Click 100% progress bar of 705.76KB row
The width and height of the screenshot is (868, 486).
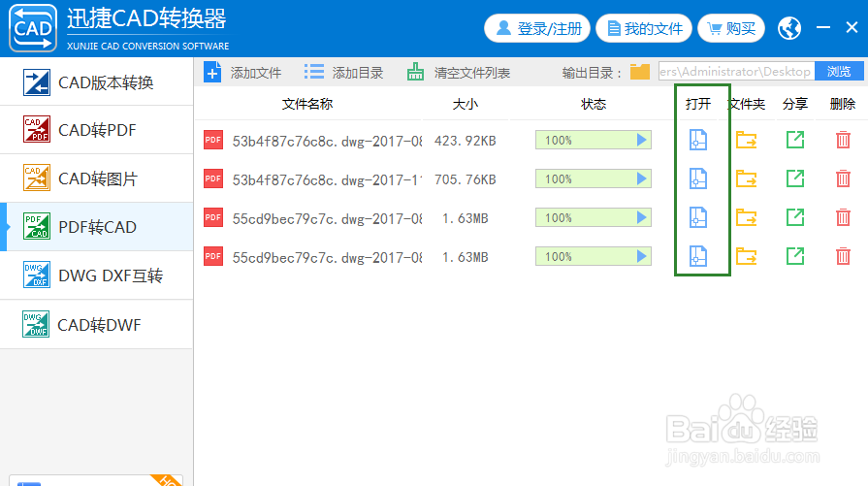[x=593, y=178]
